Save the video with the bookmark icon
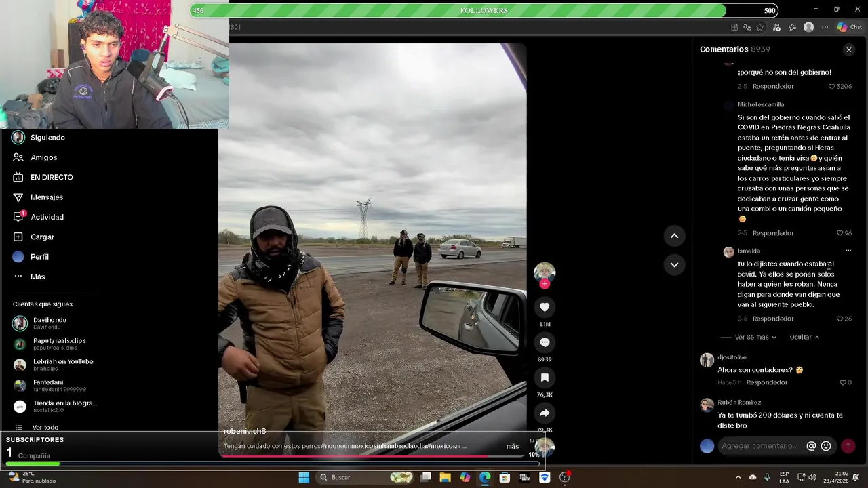This screenshot has height=488, width=868. (x=545, y=378)
